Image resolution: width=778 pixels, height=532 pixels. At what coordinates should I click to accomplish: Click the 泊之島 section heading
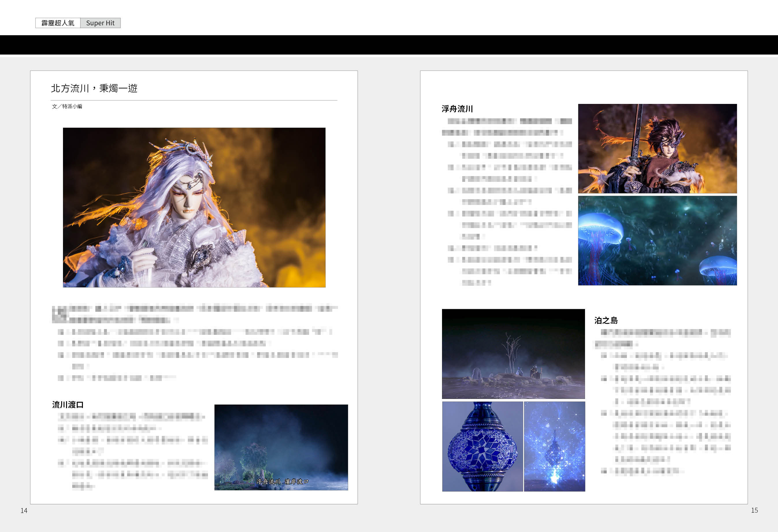click(x=606, y=320)
